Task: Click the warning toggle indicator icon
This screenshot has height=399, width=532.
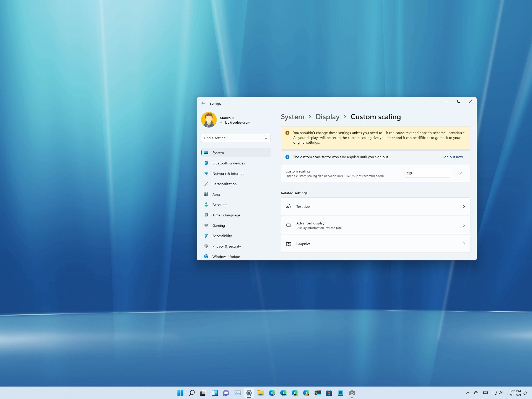Action: (287, 133)
